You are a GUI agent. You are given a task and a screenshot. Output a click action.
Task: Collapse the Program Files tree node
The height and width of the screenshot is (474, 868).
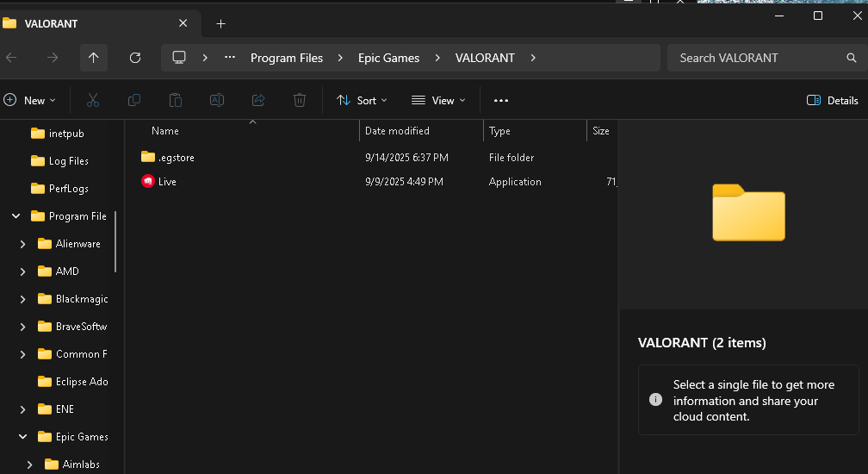point(16,216)
